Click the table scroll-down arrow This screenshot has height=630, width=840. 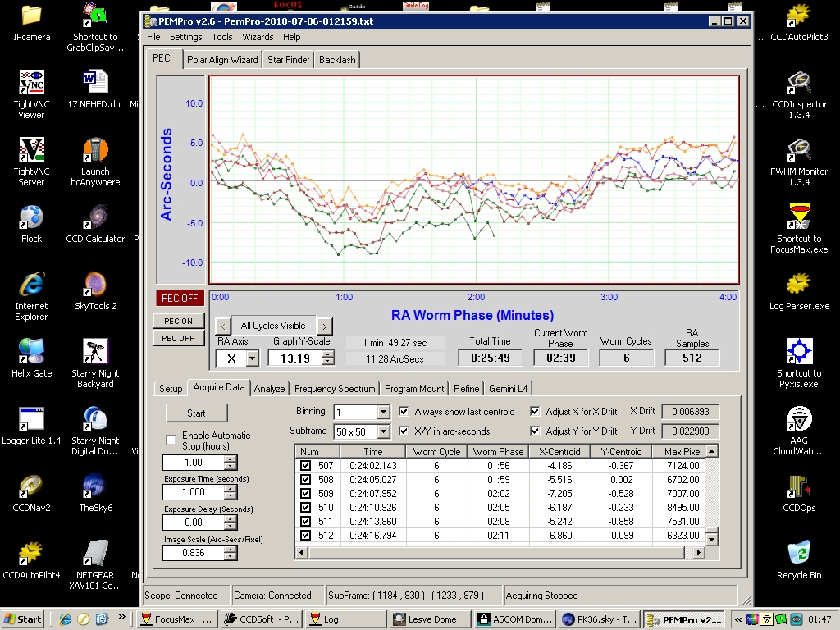click(711, 539)
